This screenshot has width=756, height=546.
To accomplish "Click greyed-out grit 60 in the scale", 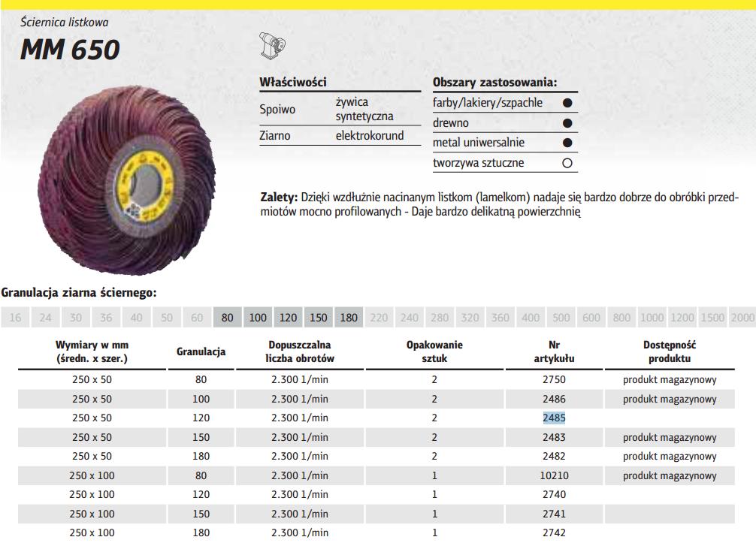I will pos(197,318).
